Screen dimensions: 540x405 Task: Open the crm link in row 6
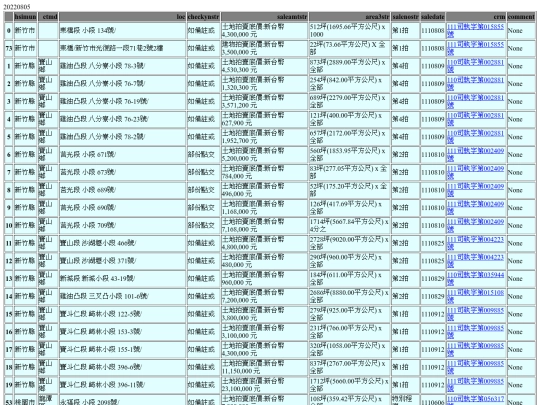coord(475,155)
